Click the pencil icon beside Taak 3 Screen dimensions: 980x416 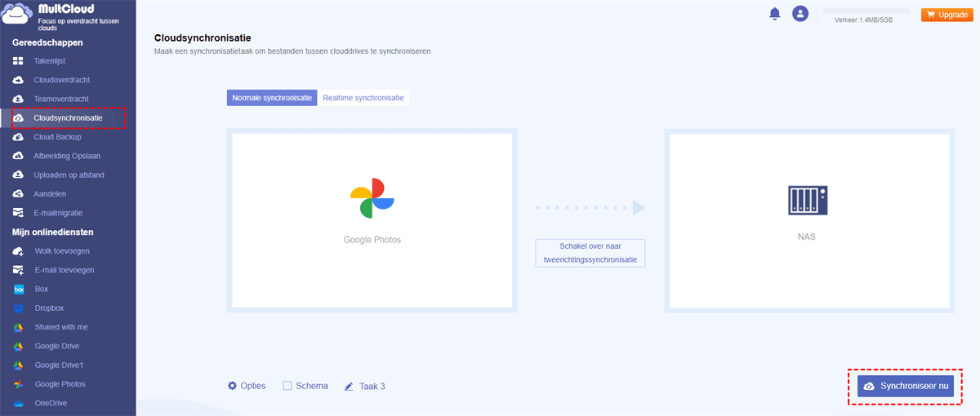pyautogui.click(x=349, y=386)
